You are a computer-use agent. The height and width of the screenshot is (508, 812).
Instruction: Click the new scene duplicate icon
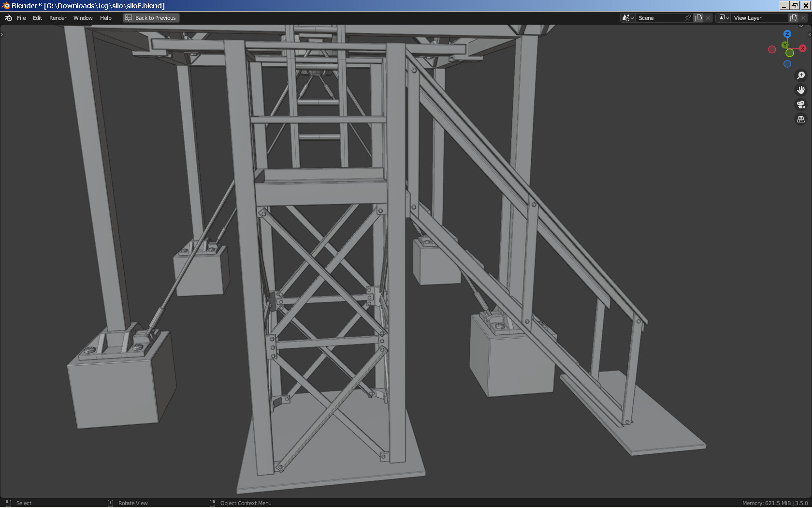(698, 17)
